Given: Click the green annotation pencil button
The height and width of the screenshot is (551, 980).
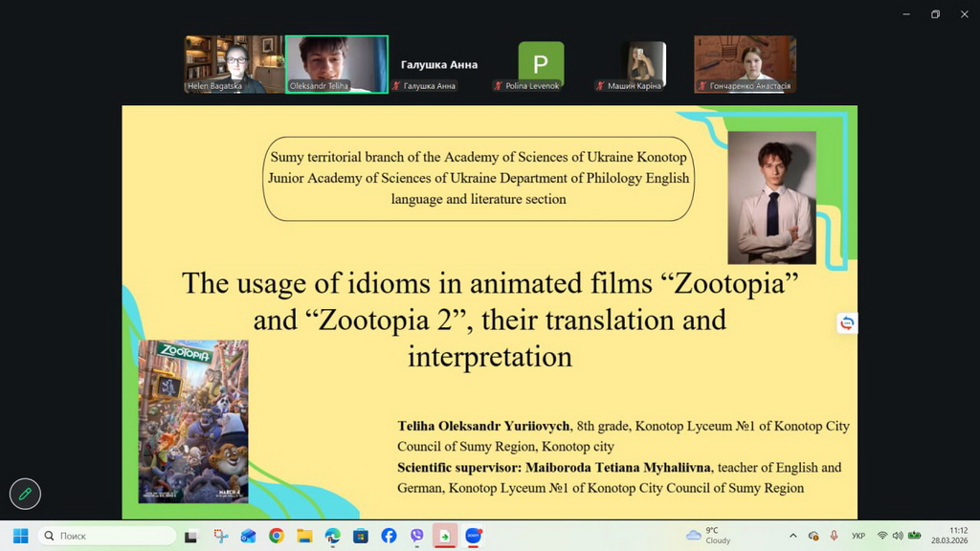Looking at the screenshot, I should (x=25, y=494).
